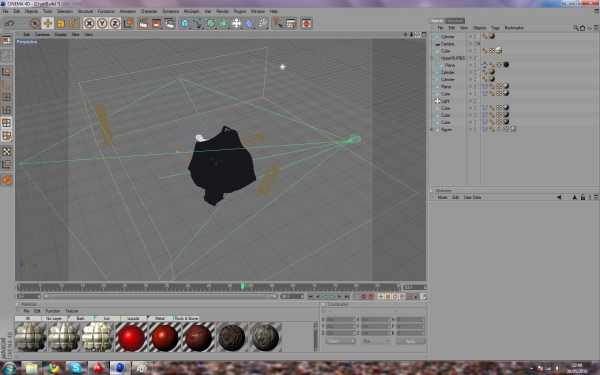Image resolution: width=600 pixels, height=375 pixels.
Task: Open the Bookmarks menu in Object Manager
Action: (x=514, y=28)
